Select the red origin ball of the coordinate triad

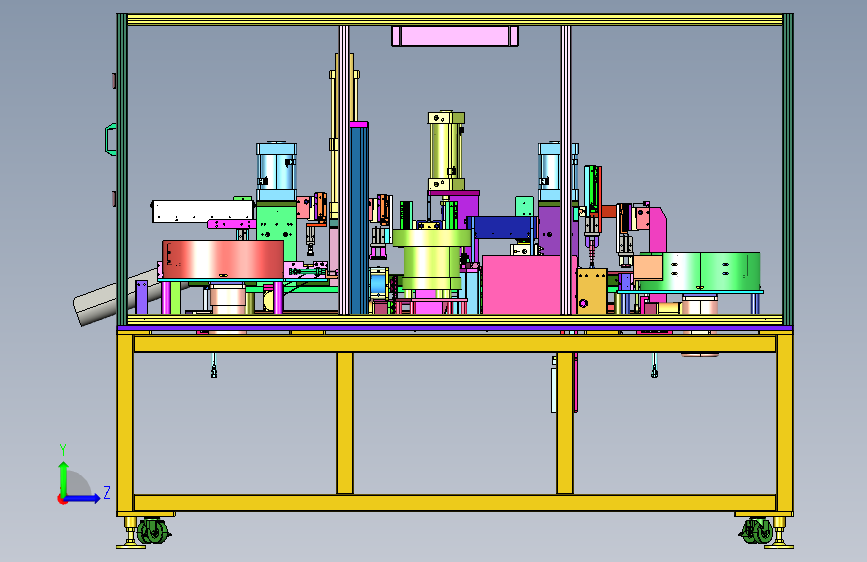[61, 499]
